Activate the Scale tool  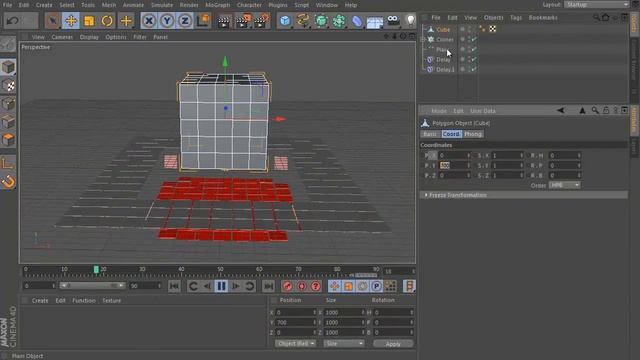[89, 20]
